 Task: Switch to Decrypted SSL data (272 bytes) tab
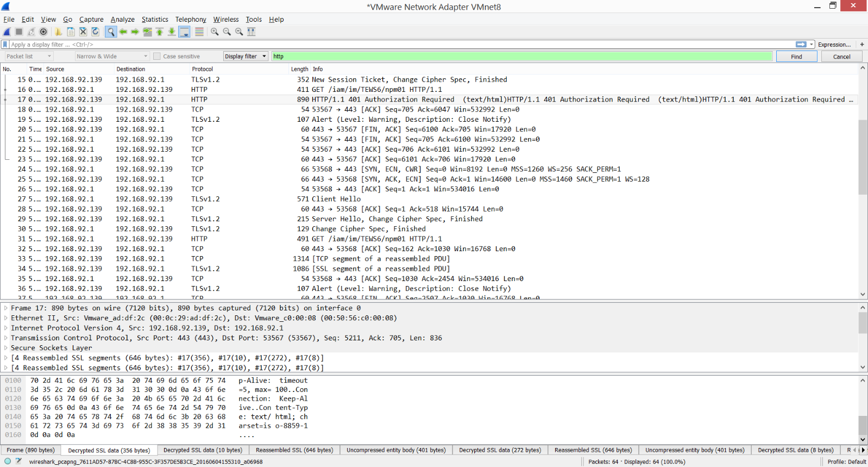click(x=500, y=450)
